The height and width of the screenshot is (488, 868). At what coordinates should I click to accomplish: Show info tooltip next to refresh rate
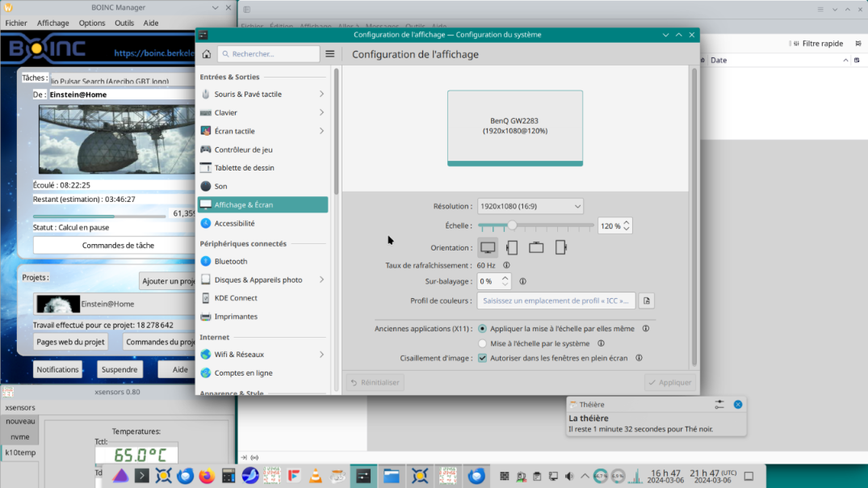(x=506, y=265)
